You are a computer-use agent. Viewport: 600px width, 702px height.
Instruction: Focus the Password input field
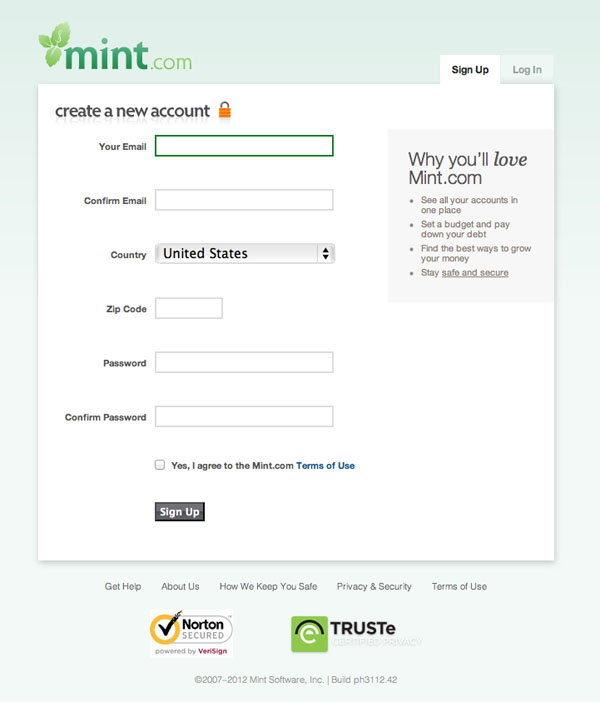(244, 362)
